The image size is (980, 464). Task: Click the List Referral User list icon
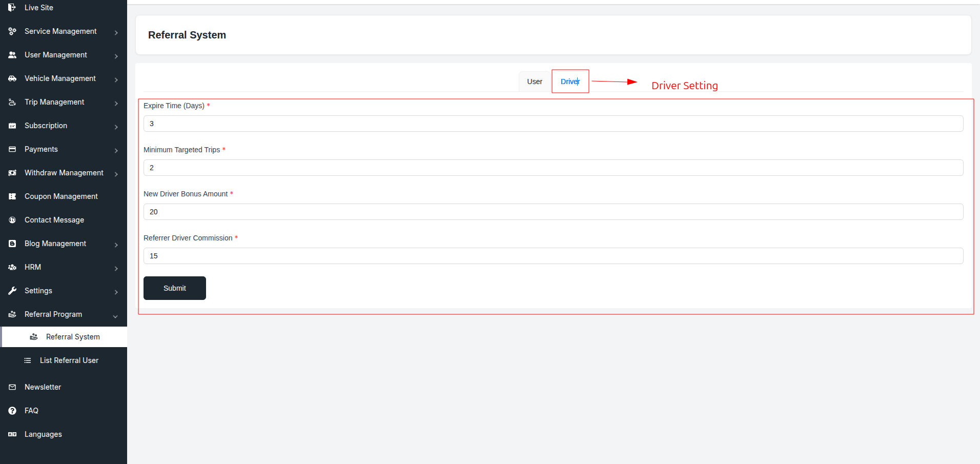28,360
